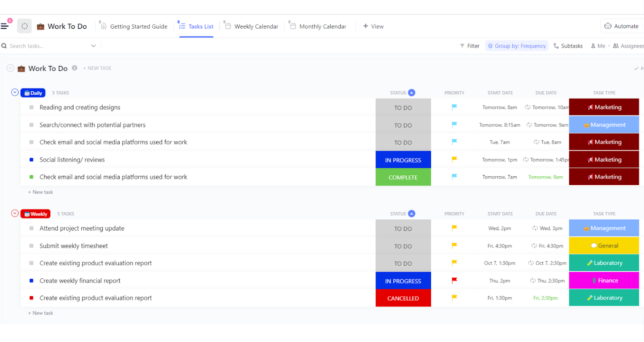Toggle status box for Submit weekly timesheet
The image size is (644, 342).
pos(31,246)
